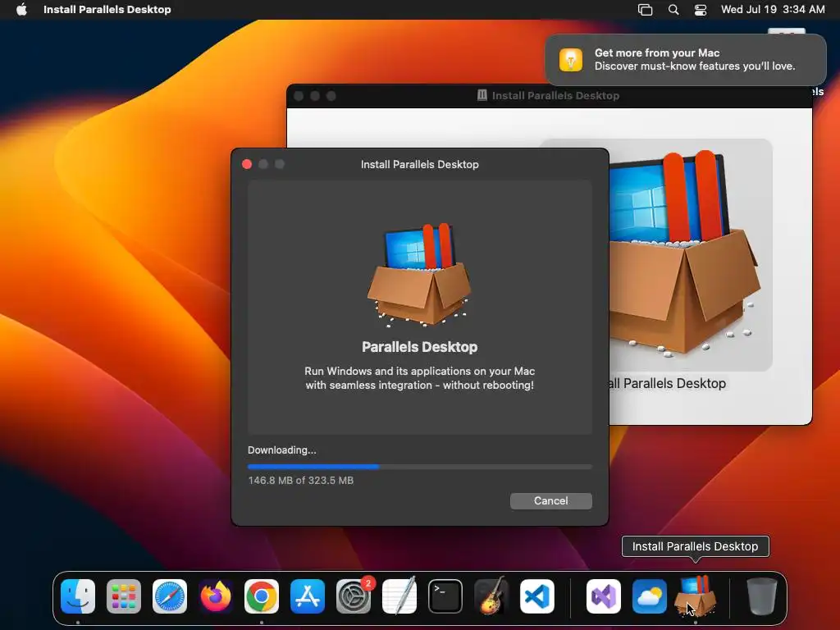Open the Apple menu
This screenshot has height=630, width=840.
[x=21, y=9]
